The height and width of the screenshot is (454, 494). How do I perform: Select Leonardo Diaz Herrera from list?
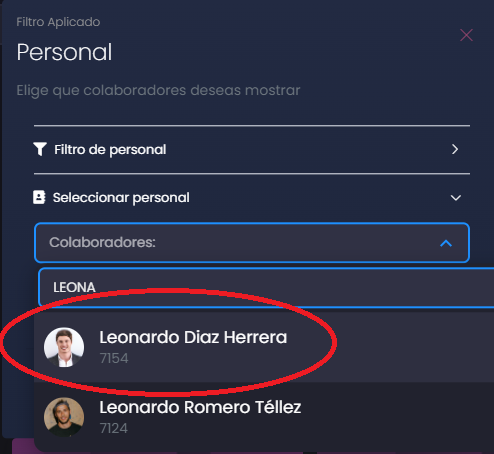click(x=264, y=347)
